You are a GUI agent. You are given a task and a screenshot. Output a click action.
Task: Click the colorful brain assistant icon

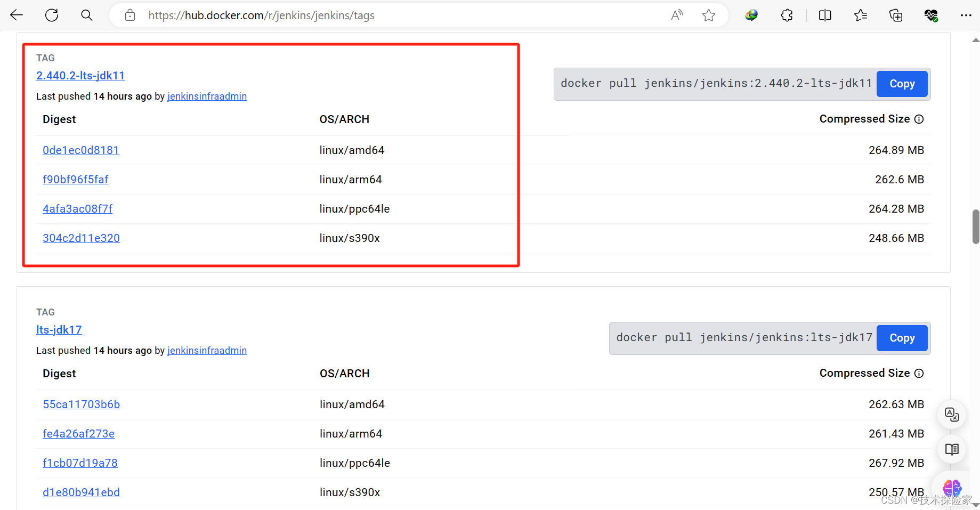(952, 487)
